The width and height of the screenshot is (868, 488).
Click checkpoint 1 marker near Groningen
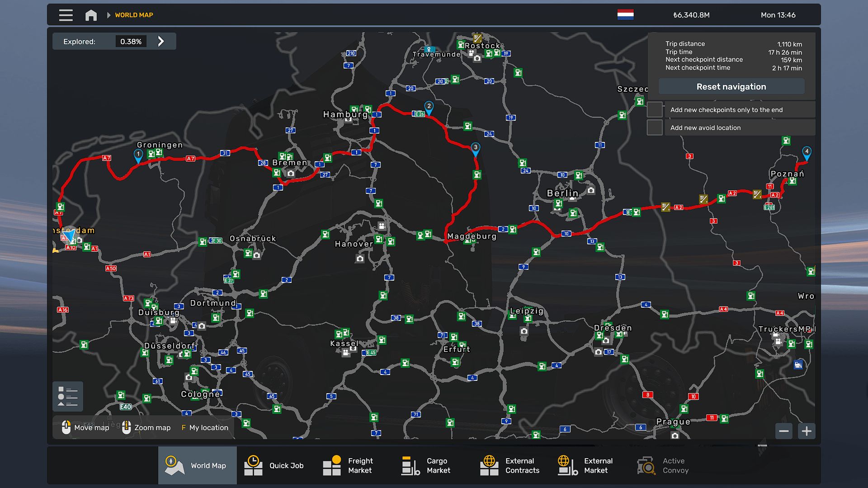[138, 155]
